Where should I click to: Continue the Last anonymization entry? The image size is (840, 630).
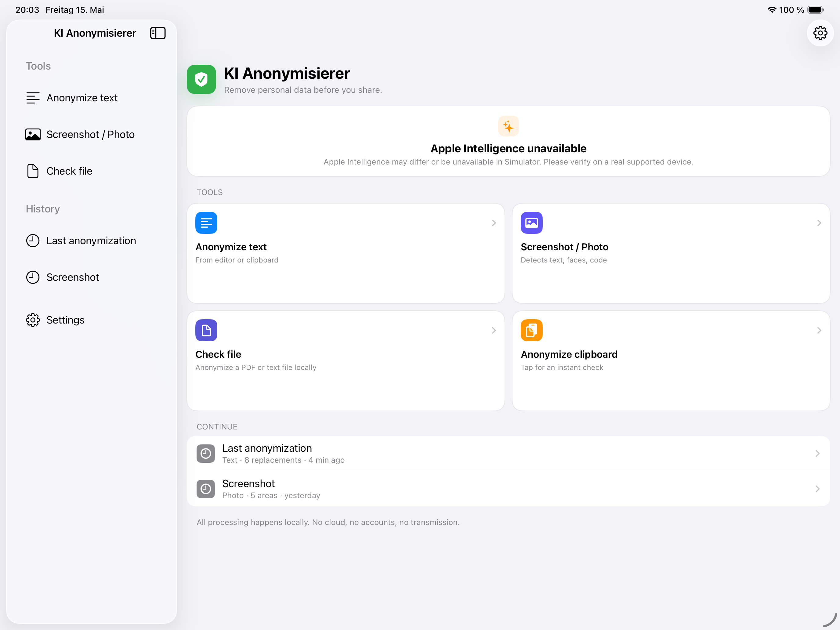point(508,453)
